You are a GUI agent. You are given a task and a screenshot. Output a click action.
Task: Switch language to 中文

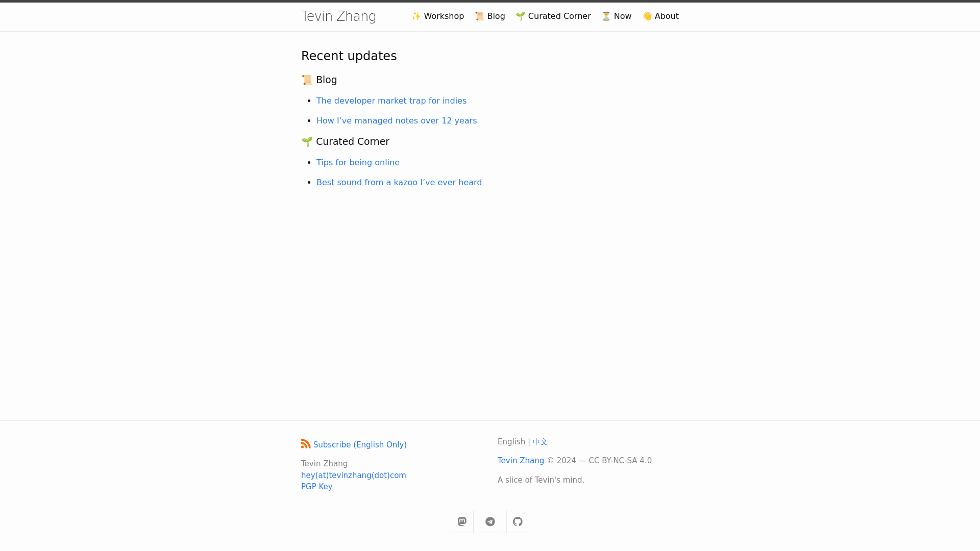540,442
